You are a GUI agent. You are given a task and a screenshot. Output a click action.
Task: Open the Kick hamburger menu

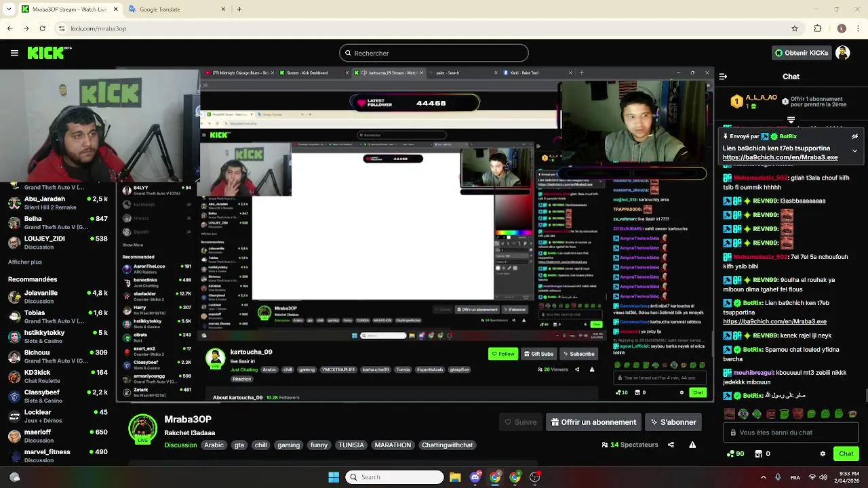coord(14,53)
